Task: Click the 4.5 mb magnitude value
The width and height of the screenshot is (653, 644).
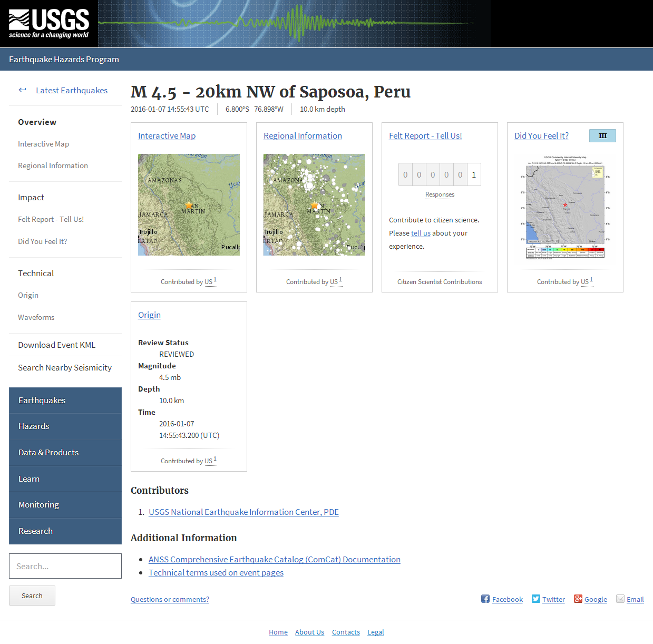Action: [x=170, y=377]
